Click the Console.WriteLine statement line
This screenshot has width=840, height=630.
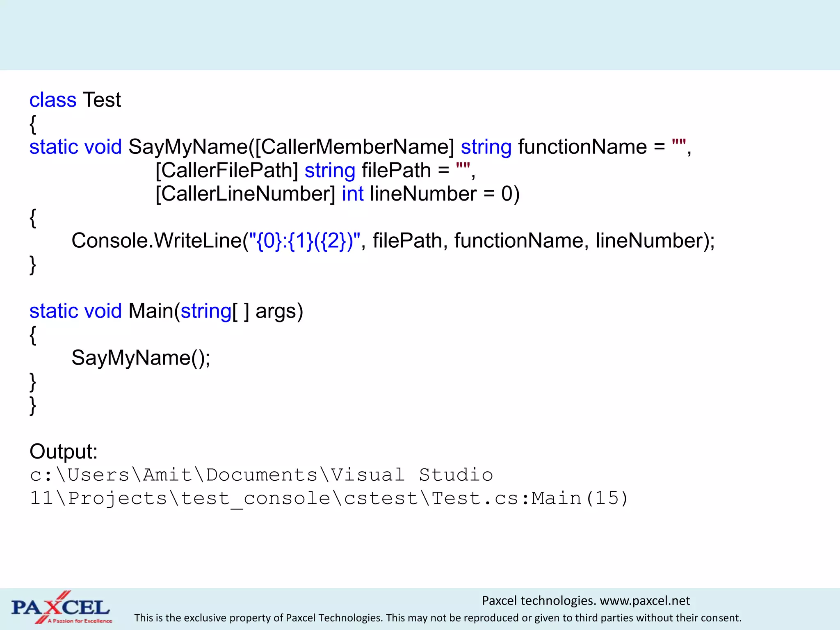point(393,241)
